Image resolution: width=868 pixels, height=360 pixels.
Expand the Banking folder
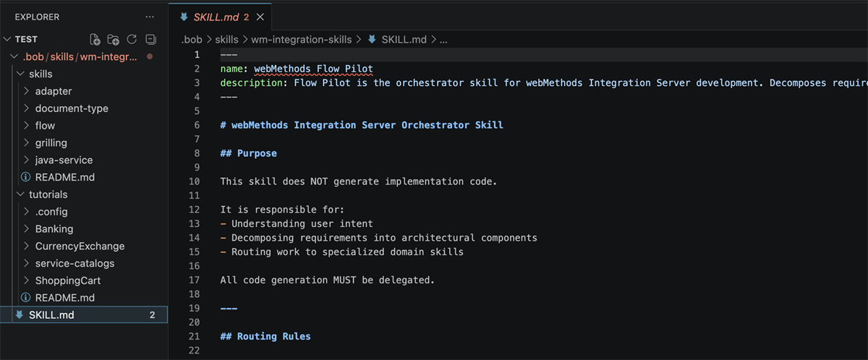26,229
